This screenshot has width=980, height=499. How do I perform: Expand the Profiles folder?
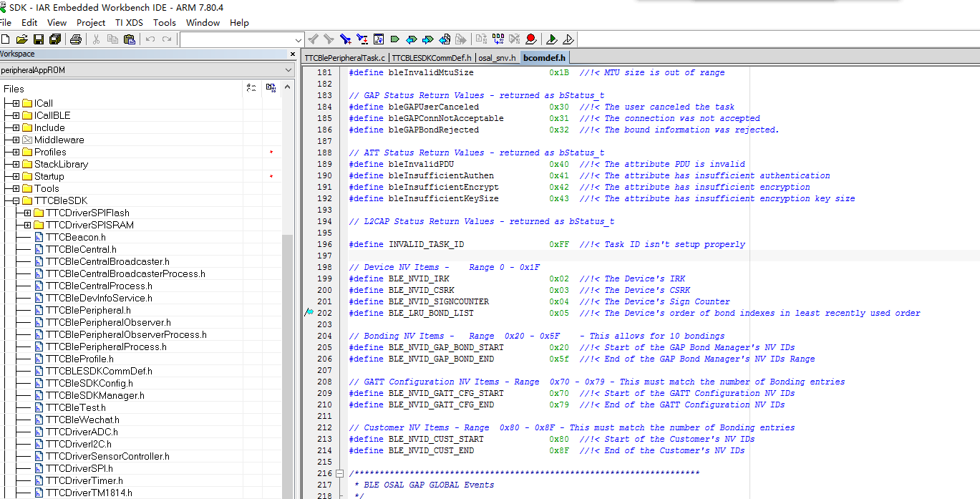tap(16, 152)
